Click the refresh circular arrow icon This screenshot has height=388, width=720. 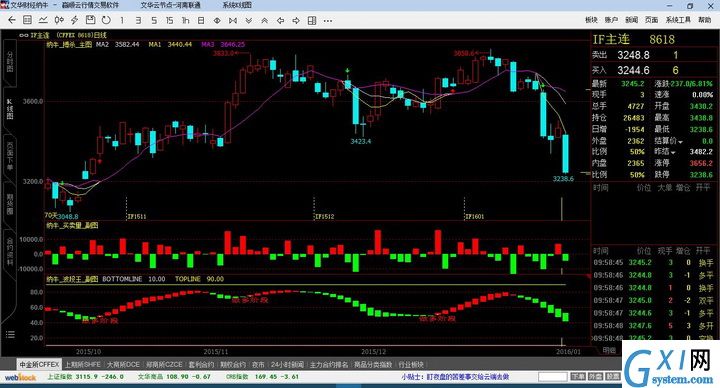coord(106,20)
